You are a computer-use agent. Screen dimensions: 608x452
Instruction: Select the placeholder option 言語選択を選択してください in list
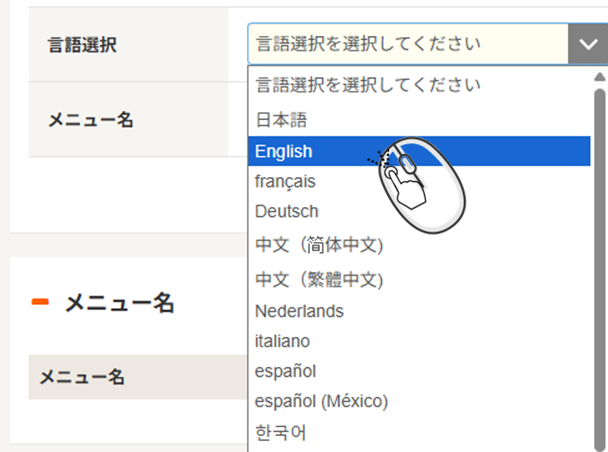[x=367, y=84]
